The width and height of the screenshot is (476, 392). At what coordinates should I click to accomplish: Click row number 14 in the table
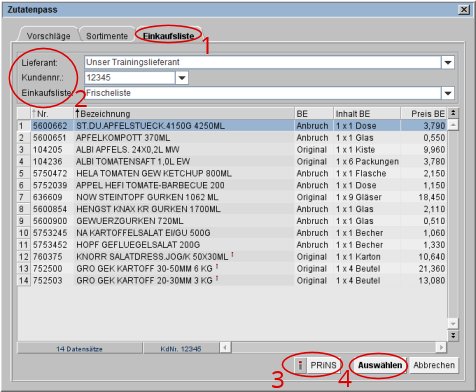point(24,280)
